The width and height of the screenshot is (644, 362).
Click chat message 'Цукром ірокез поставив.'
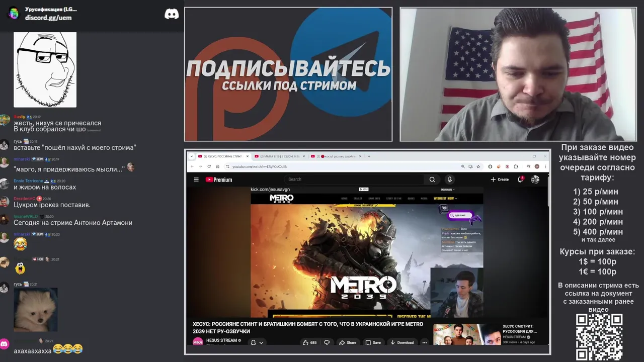click(52, 205)
